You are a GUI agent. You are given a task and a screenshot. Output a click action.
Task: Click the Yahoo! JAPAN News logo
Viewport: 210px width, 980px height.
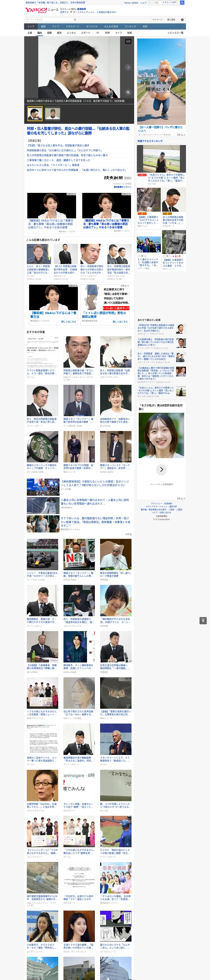42,10
